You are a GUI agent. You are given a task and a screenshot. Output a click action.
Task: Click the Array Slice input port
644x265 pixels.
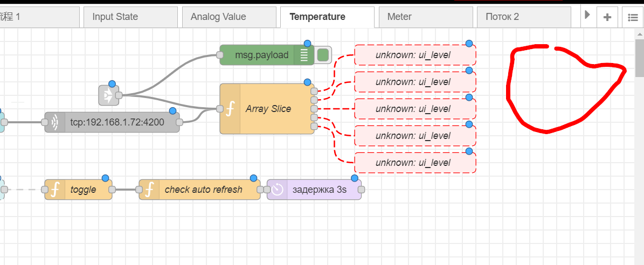click(220, 109)
